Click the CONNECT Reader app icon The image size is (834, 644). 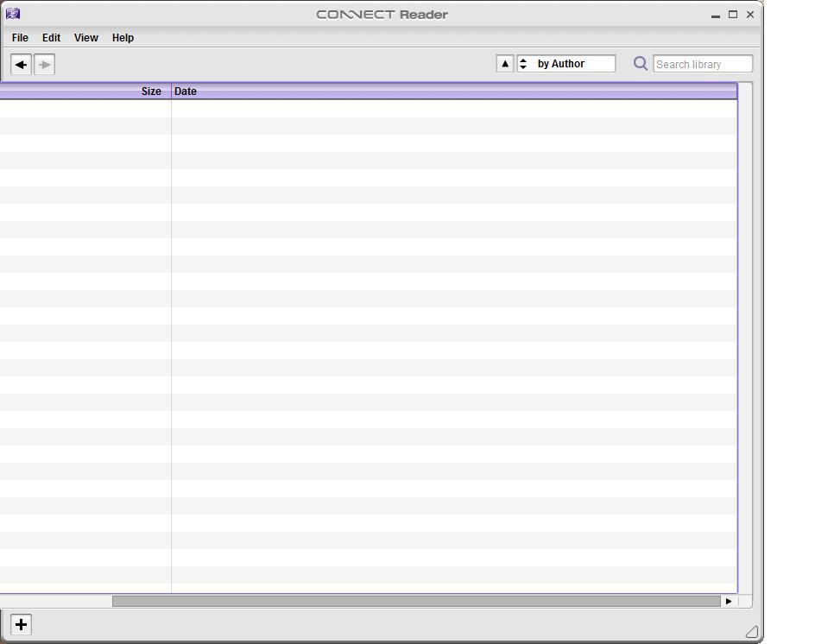(x=13, y=14)
